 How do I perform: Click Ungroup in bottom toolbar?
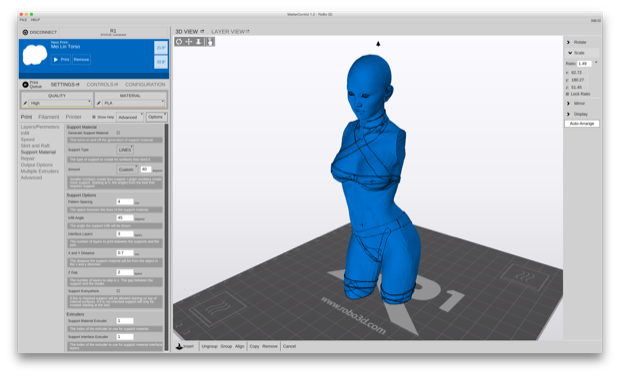tap(210, 346)
